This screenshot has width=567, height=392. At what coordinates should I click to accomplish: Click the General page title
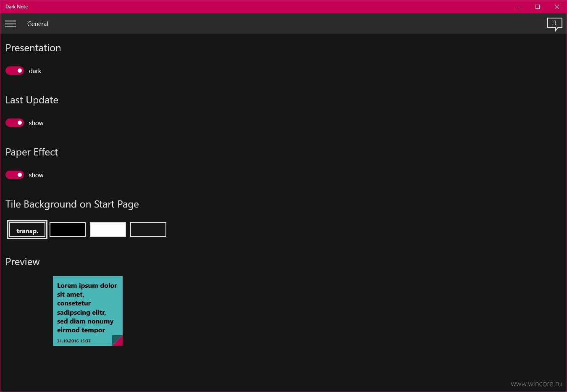pos(38,24)
